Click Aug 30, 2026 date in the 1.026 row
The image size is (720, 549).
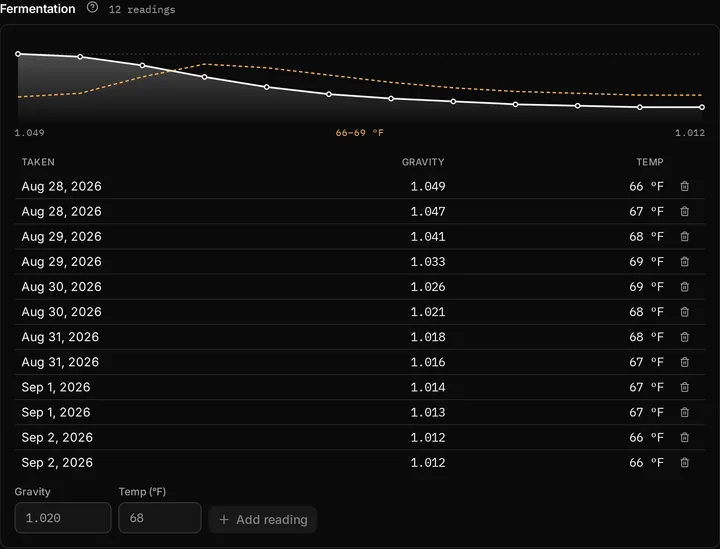pos(62,287)
